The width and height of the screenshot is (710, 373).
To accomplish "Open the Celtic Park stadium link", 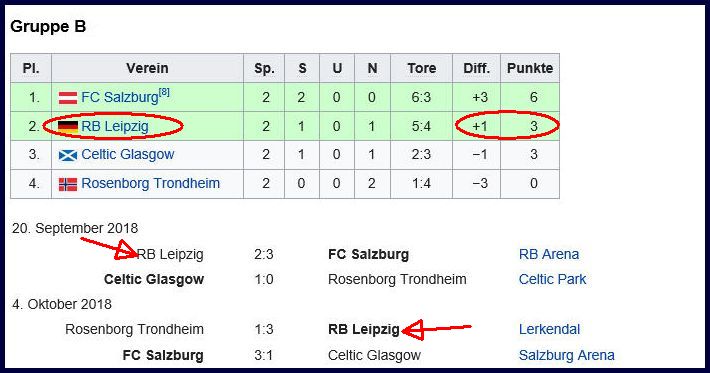I will pyautogui.click(x=552, y=279).
